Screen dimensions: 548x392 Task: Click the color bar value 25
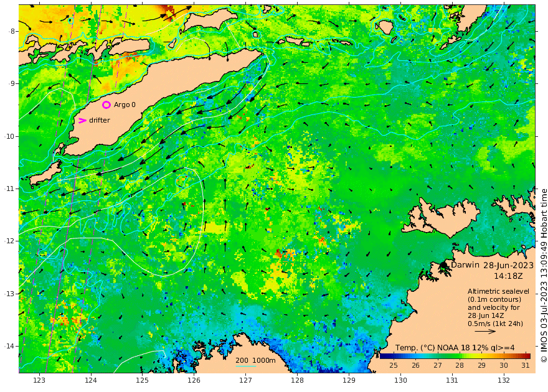(393, 365)
